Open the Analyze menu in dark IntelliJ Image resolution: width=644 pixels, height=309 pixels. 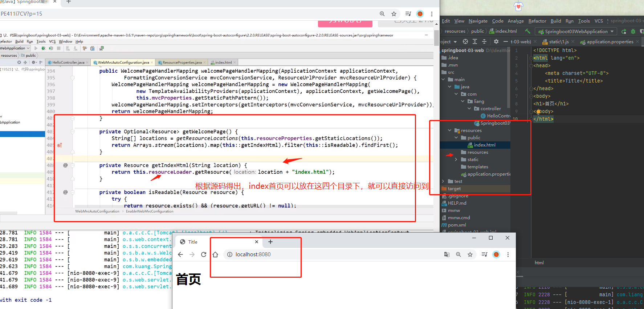point(515,21)
